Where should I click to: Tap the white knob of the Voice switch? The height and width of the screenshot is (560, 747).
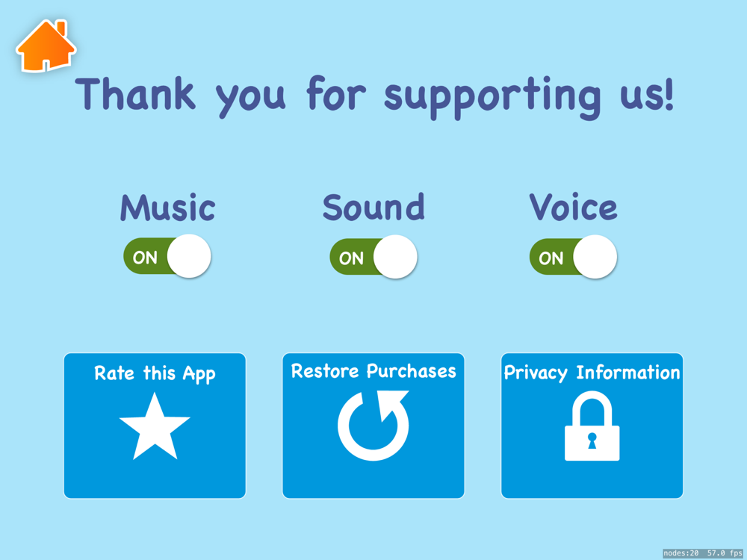point(595,257)
